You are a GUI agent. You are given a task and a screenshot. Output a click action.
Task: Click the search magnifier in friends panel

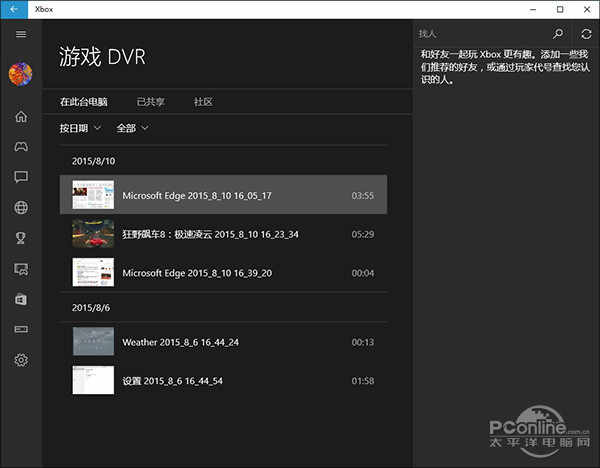click(x=558, y=34)
